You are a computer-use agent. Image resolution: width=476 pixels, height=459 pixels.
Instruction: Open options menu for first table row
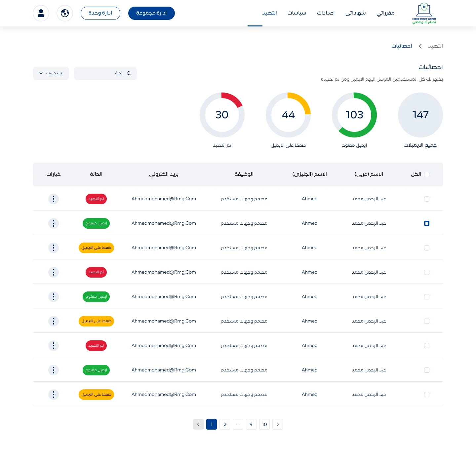(54, 199)
